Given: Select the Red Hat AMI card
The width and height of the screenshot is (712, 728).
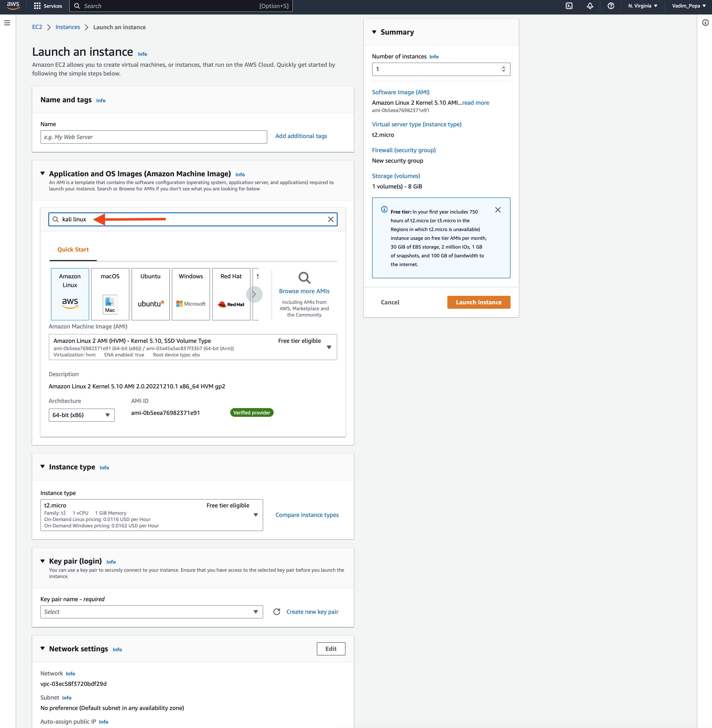Looking at the screenshot, I should [231, 294].
